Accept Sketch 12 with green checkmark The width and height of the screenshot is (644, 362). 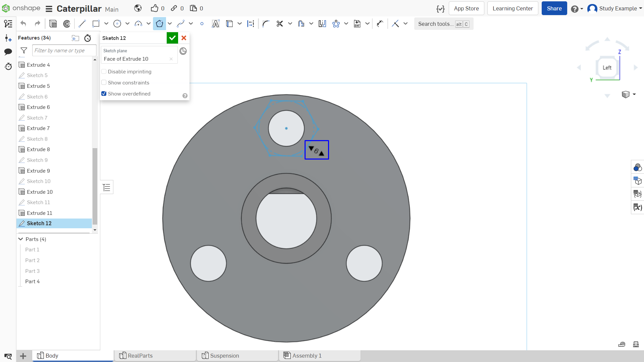point(172,38)
